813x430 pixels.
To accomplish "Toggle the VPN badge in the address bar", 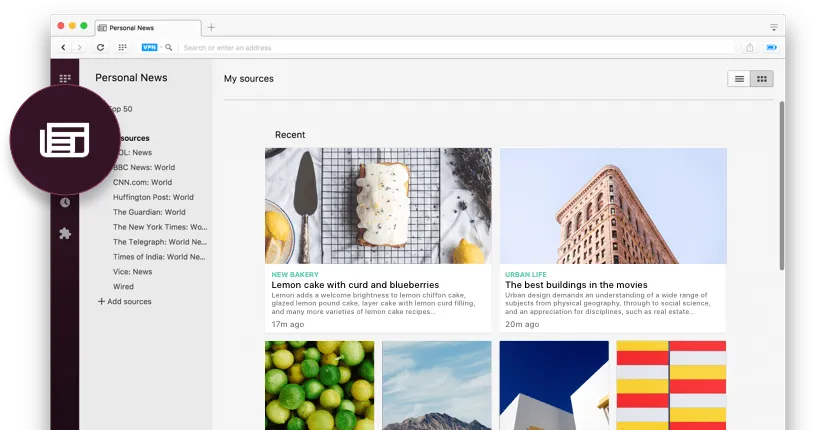I will 149,47.
